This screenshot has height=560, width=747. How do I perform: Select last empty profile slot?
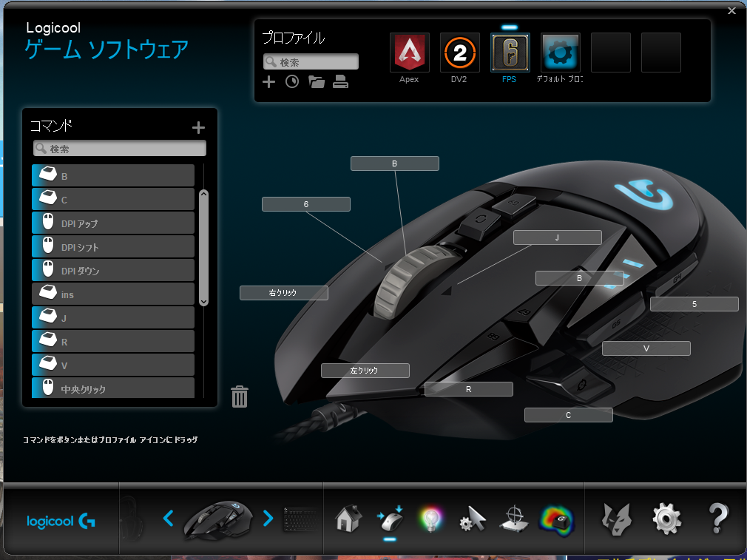(x=661, y=53)
